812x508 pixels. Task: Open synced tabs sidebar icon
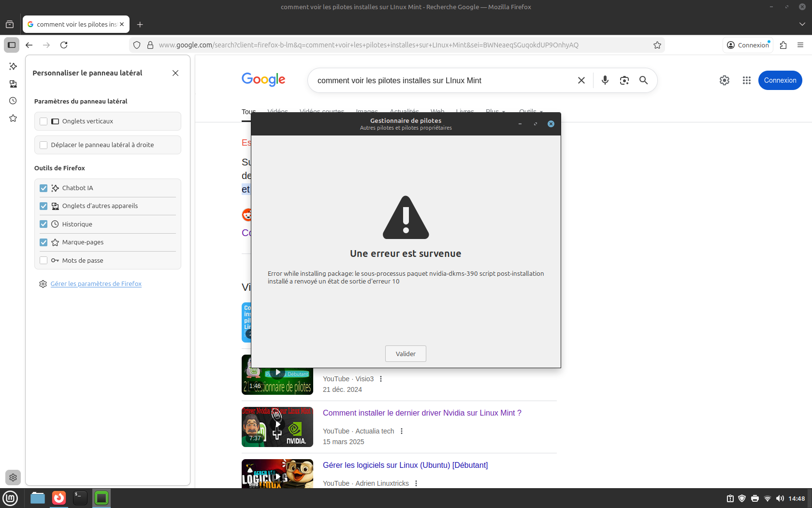pyautogui.click(x=13, y=84)
